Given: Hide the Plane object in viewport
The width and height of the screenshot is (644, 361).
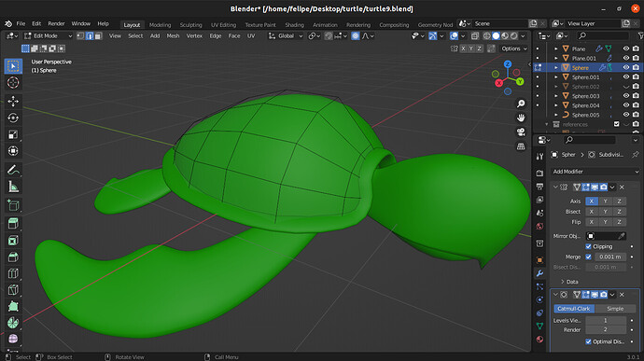Looking at the screenshot, I should click(626, 49).
